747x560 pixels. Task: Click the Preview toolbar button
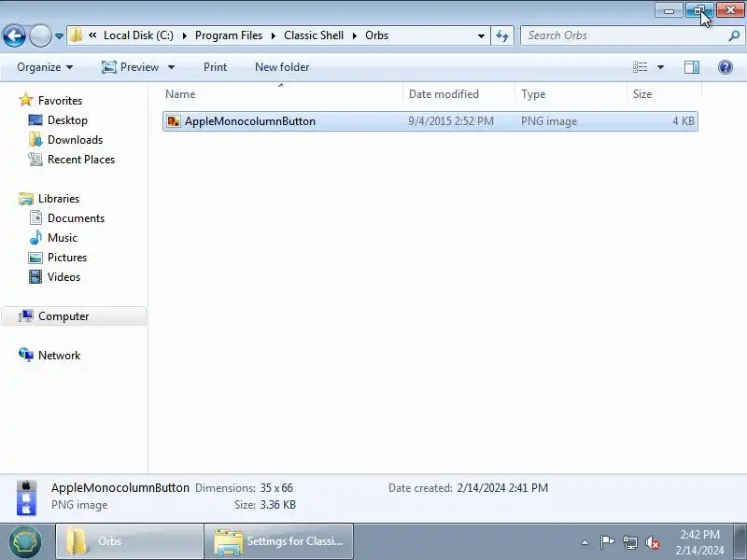click(130, 67)
